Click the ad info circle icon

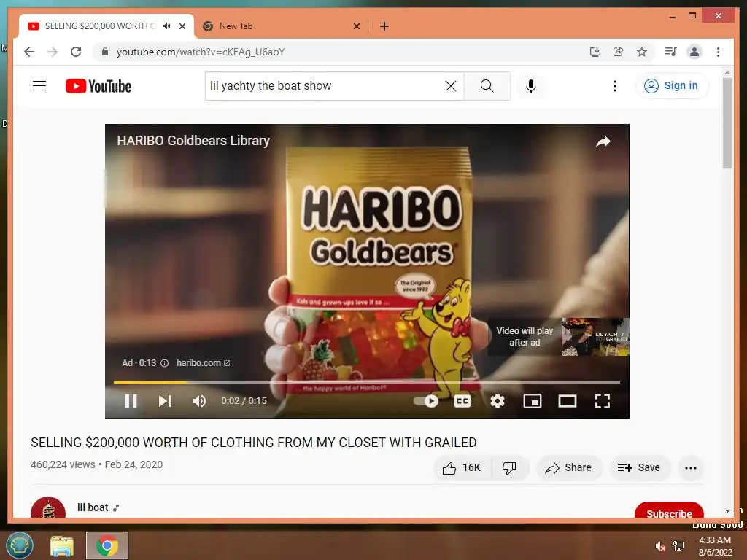click(164, 363)
